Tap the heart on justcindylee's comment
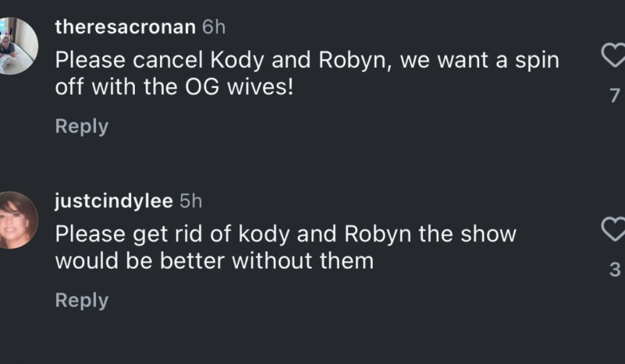 (x=613, y=230)
